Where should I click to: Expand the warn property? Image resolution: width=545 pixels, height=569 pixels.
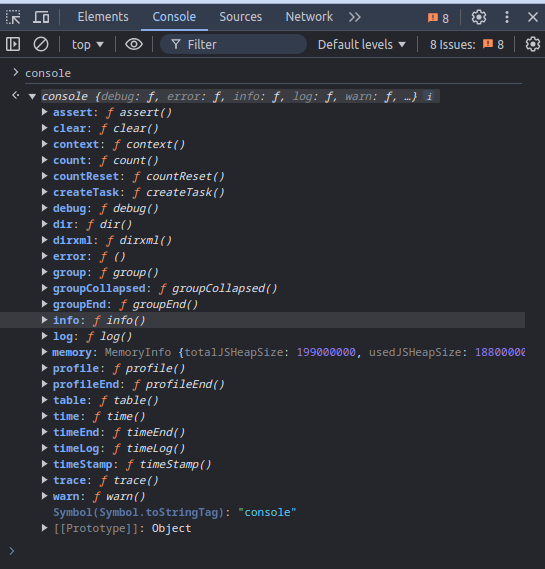point(45,496)
